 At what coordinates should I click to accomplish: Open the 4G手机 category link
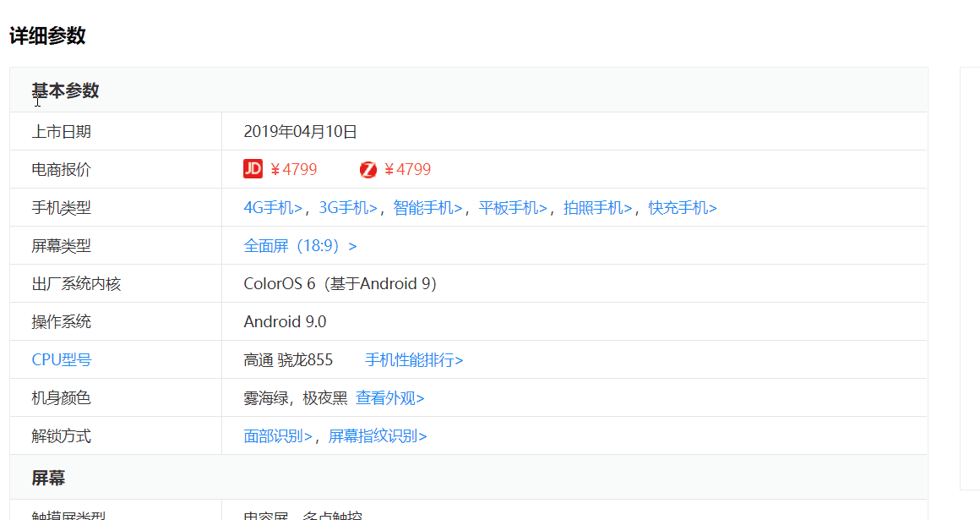point(273,208)
